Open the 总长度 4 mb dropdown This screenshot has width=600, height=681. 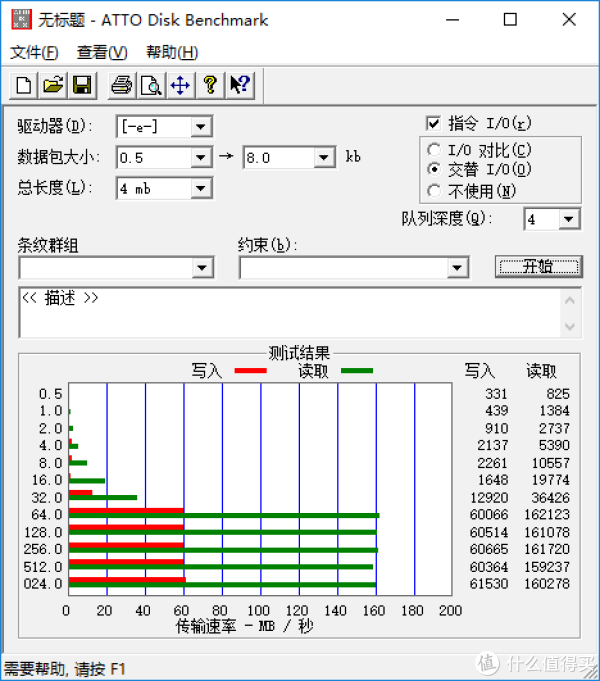pos(200,188)
